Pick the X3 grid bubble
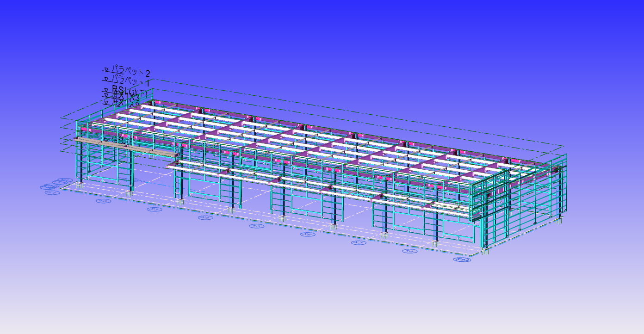Screen dimensions: 644x334 (x=155, y=210)
